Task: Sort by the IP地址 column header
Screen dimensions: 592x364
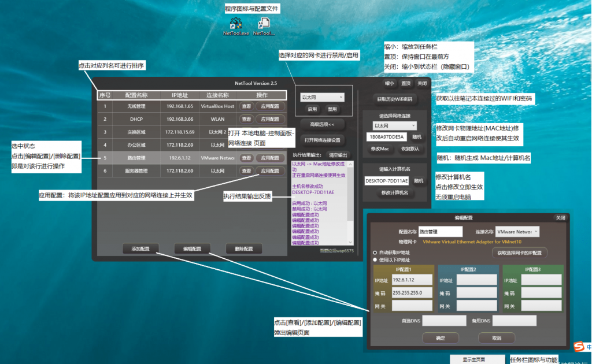Action: tap(180, 95)
